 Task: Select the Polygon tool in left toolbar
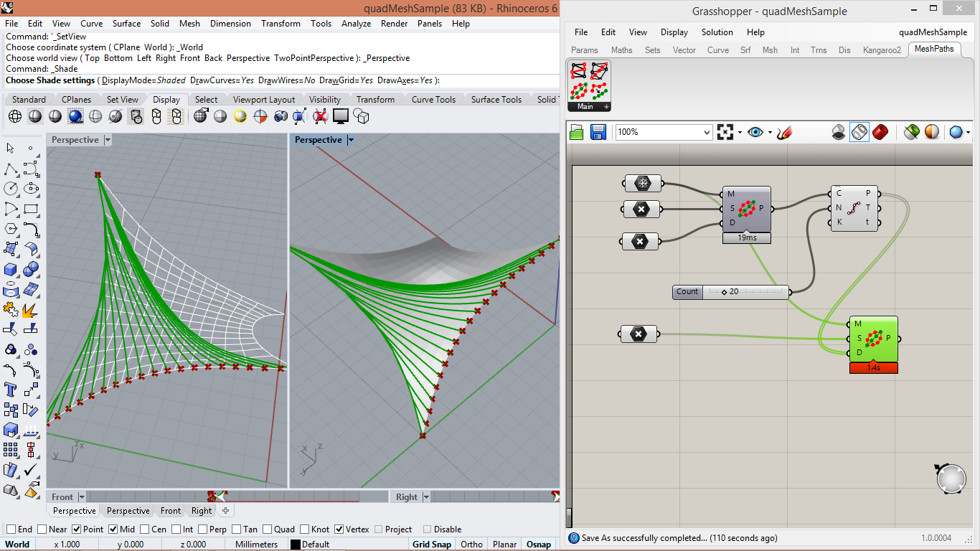coord(11,230)
